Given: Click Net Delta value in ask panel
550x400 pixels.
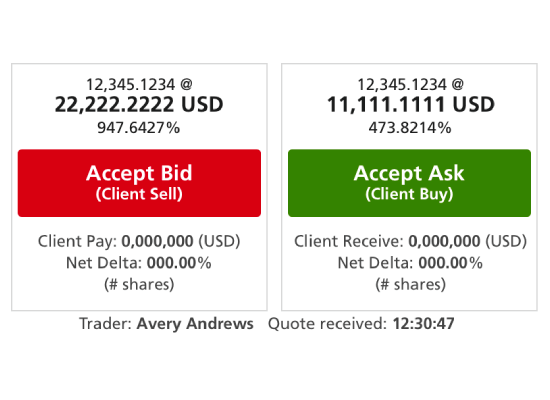Looking at the screenshot, I should click(451, 263).
